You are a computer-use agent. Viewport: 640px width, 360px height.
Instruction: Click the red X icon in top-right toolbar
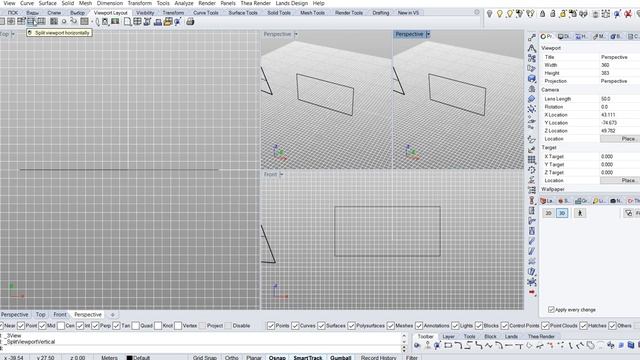[x=628, y=14]
